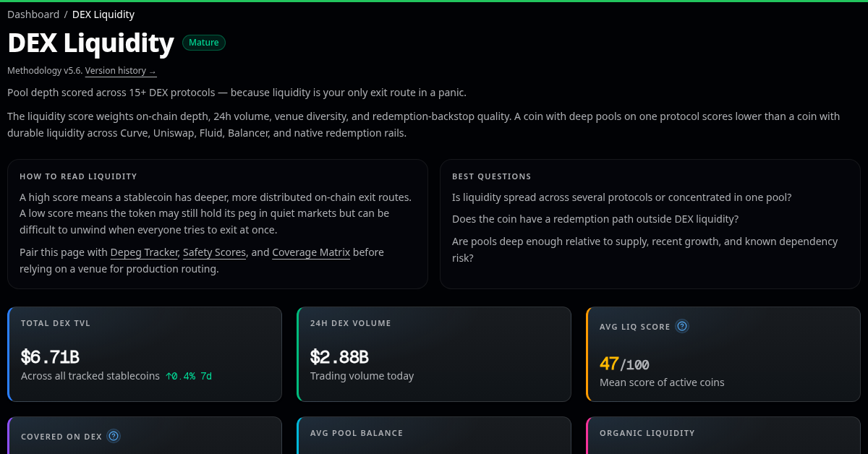
Task: Click the AVG POOL BALANCE card header
Action: click(x=357, y=433)
